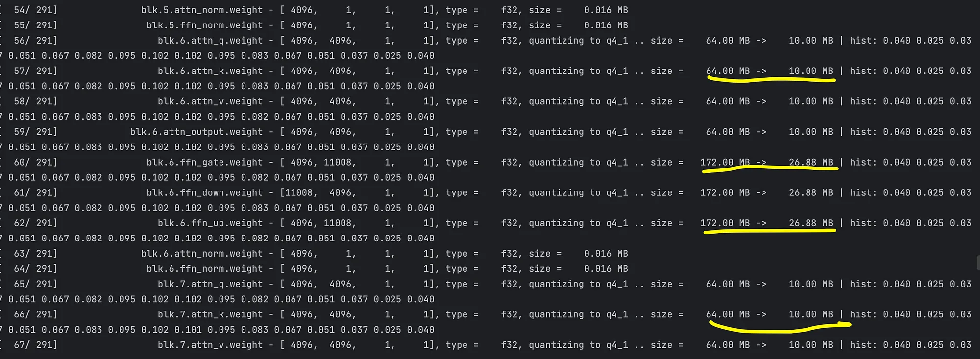Click the blk.7.attn_k.weight tensor name
Viewport: 980px width, 359px height.
pos(210,314)
